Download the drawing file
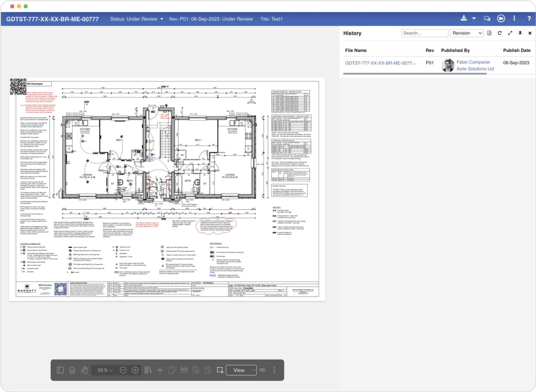536x392 pixels. click(x=464, y=18)
